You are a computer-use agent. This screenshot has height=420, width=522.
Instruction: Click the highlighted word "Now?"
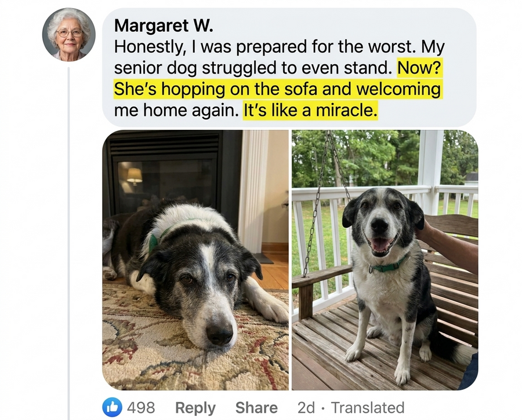(419, 68)
